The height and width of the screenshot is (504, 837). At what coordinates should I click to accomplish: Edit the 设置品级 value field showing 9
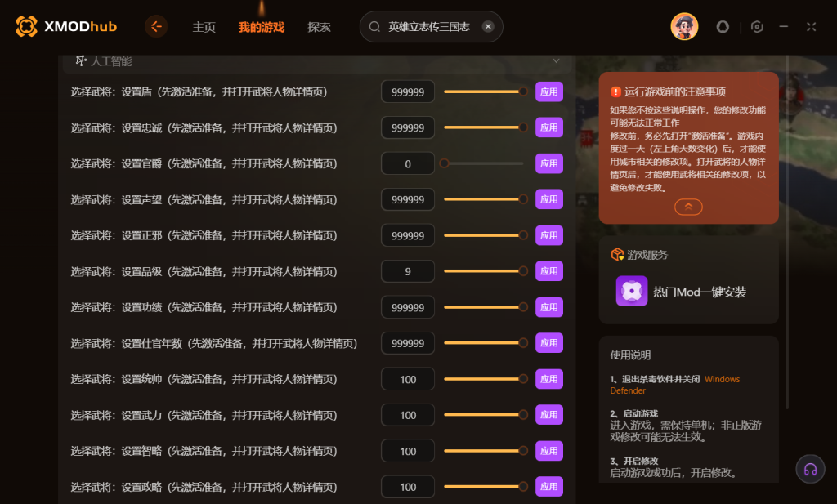[x=408, y=271]
